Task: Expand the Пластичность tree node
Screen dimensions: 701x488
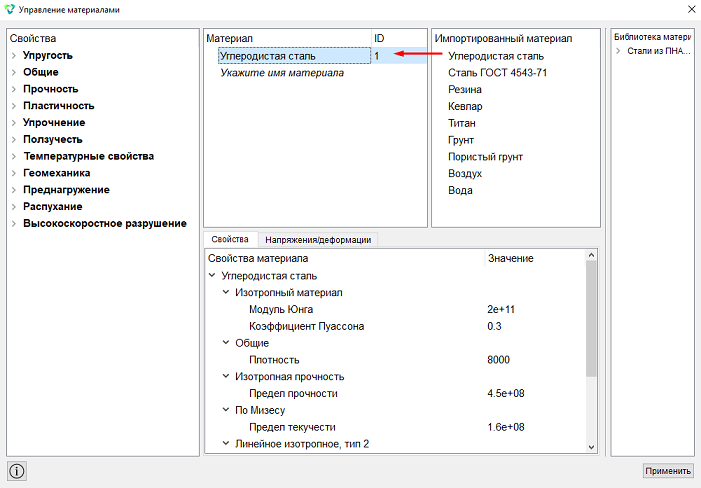Action: 14,106
